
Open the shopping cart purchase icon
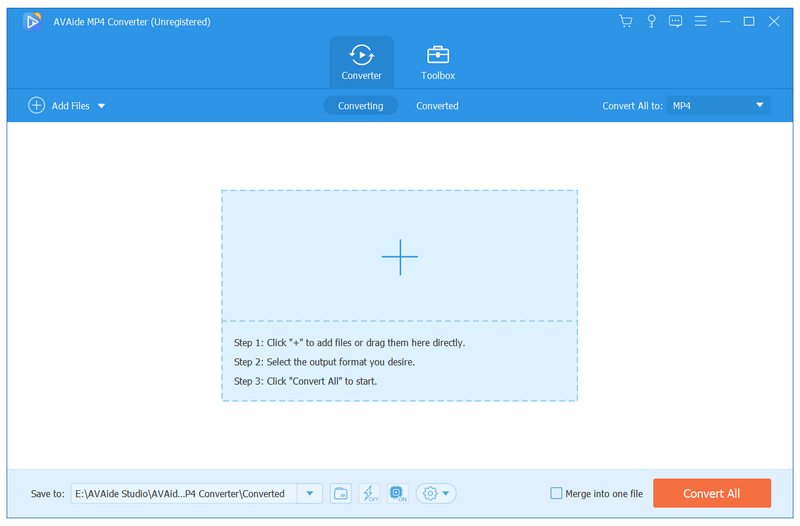click(626, 21)
